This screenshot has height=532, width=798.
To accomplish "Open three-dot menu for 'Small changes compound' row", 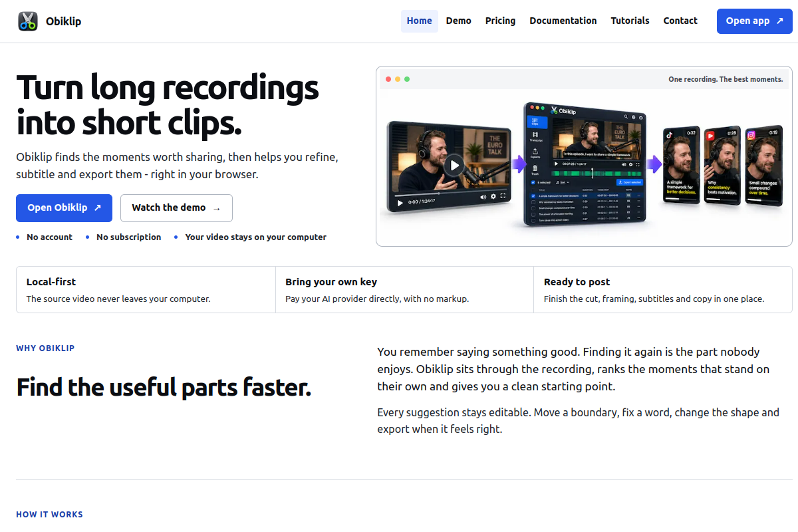I will click(x=639, y=207).
